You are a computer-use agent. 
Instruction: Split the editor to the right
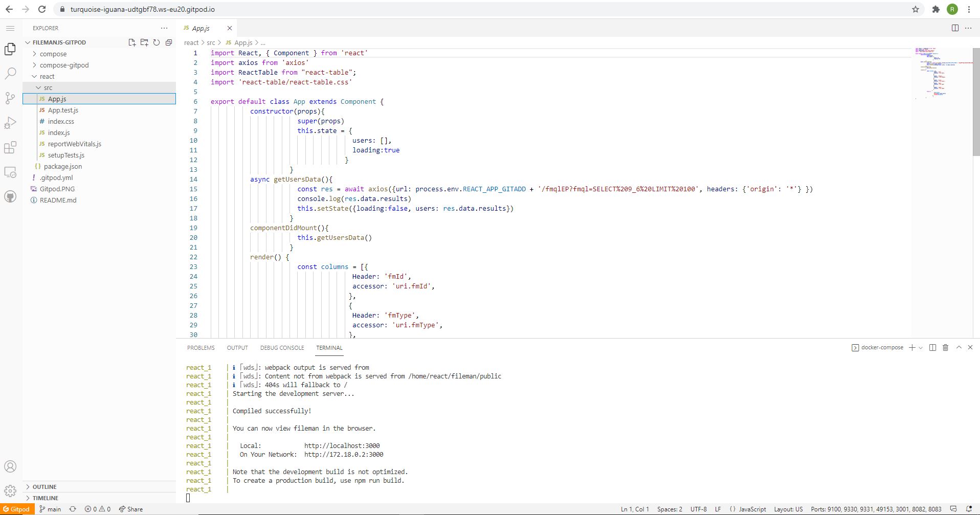(x=955, y=28)
